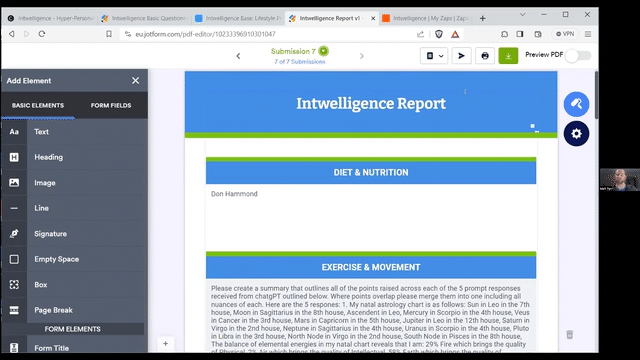
Task: Insert a Line element
Action: [74, 208]
